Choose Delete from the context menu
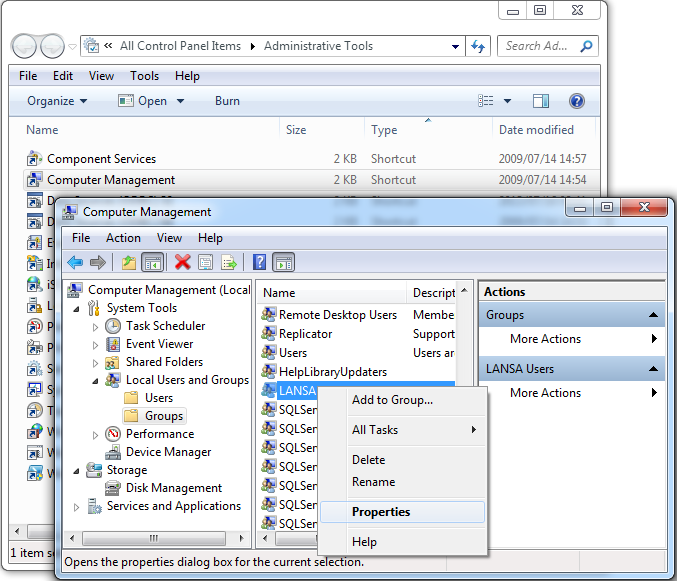This screenshot has width=677, height=581. [x=402, y=460]
